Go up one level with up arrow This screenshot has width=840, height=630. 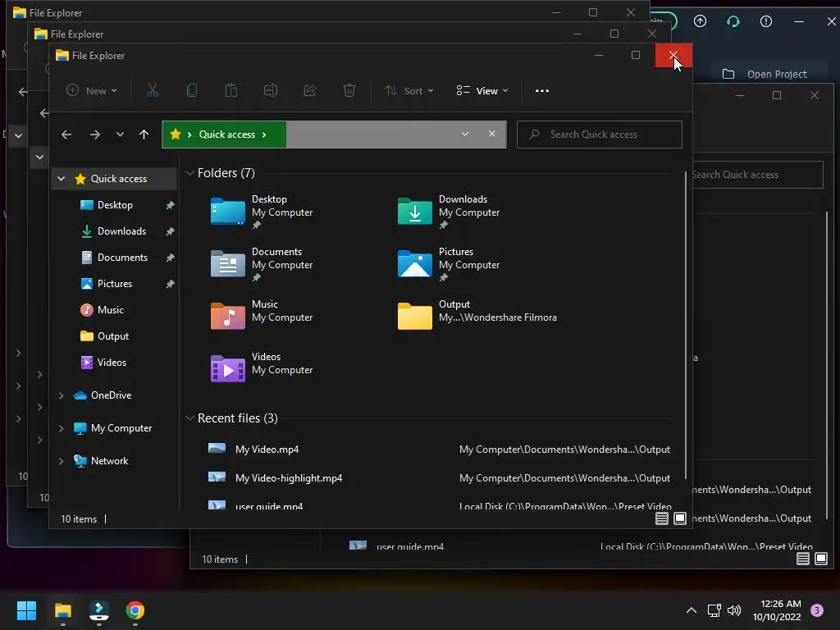[144, 135]
